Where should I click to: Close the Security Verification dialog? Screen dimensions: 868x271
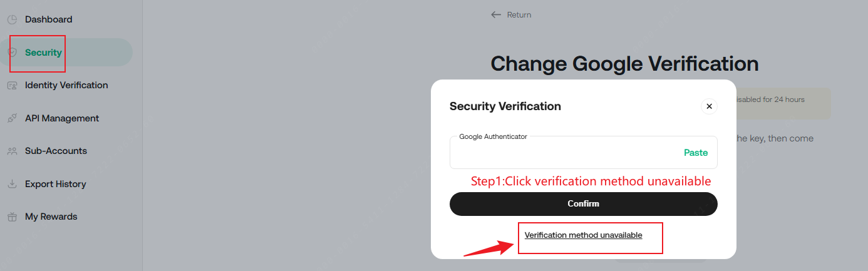click(x=709, y=106)
